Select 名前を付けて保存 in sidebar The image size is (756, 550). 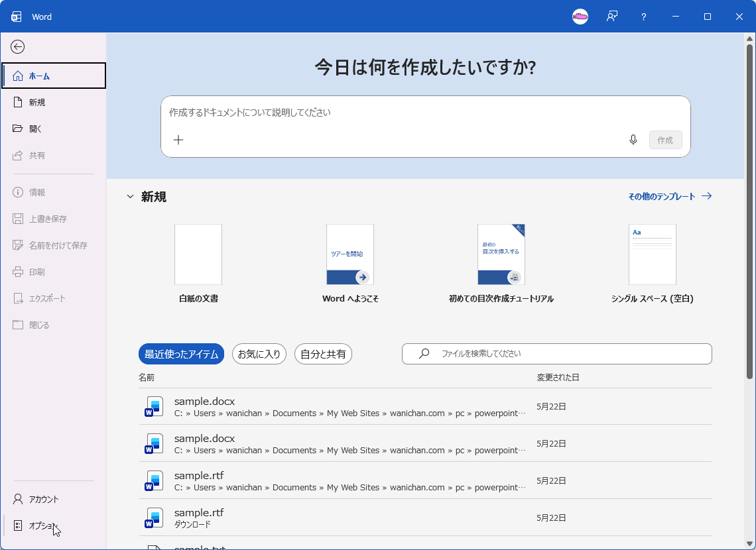click(x=54, y=245)
